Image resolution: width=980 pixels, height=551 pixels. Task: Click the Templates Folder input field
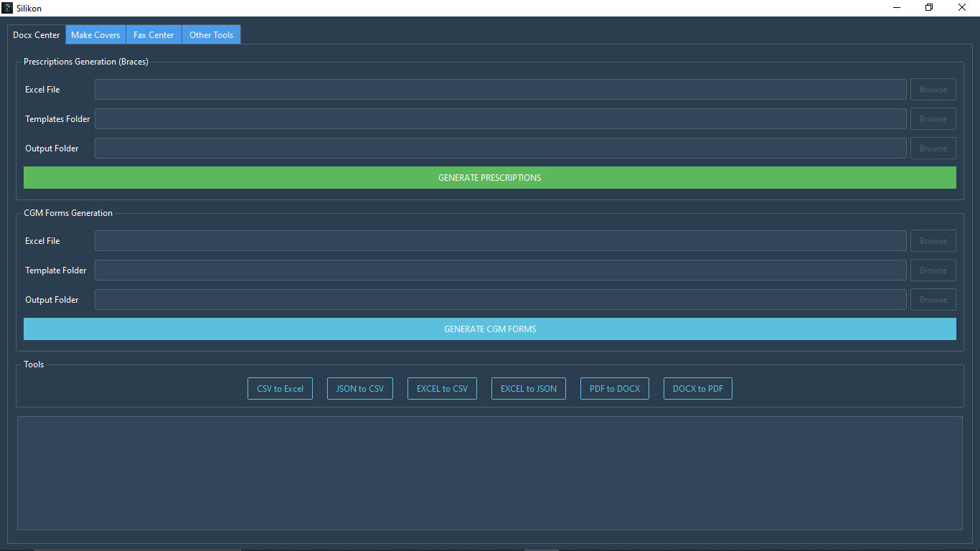(x=501, y=119)
